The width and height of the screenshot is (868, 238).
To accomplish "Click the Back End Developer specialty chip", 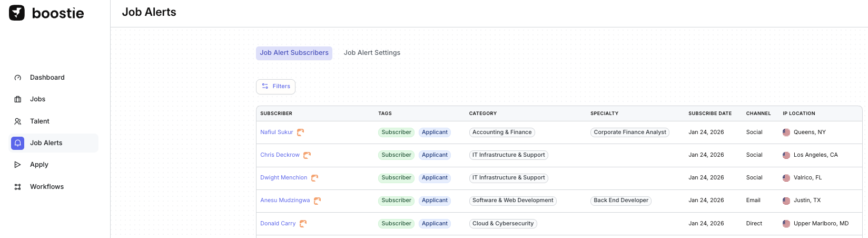I will click(620, 201).
